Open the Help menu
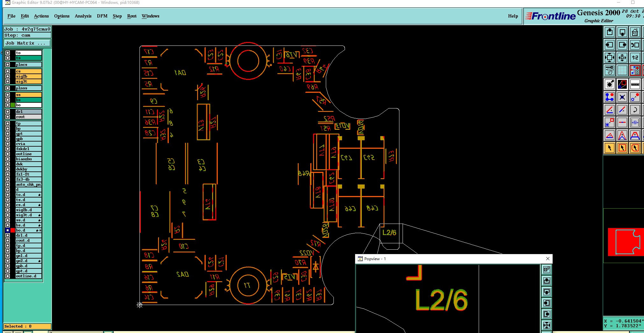 click(513, 16)
